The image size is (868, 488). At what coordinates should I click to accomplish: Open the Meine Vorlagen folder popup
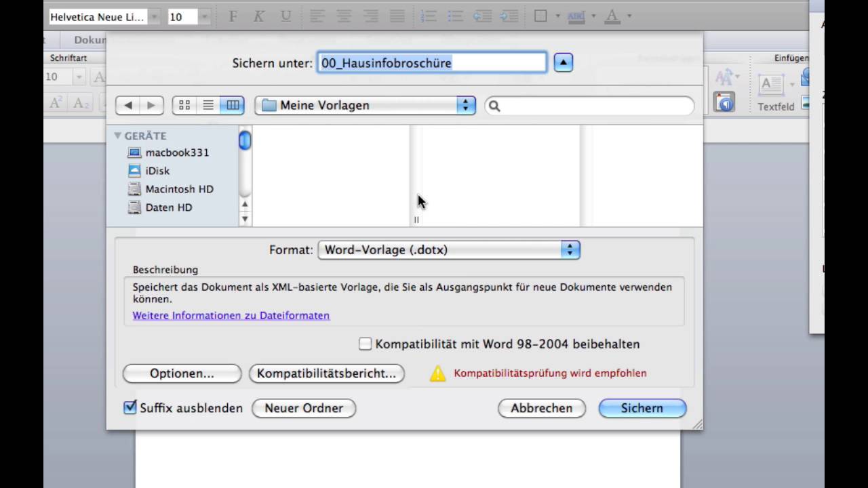(x=366, y=105)
